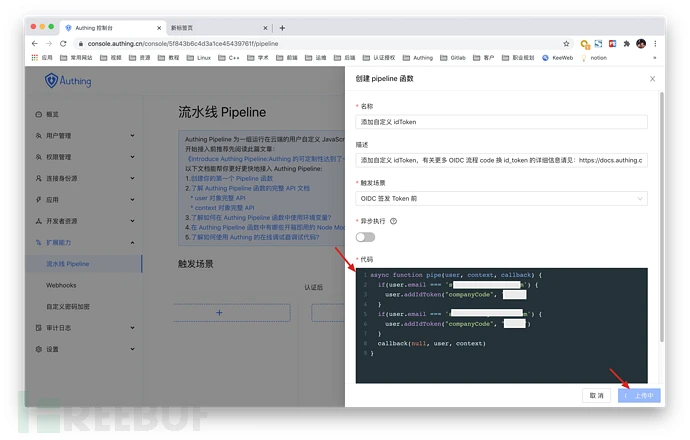Open a new tab with plus icon
This screenshot has width=690, height=440.
pyautogui.click(x=283, y=28)
